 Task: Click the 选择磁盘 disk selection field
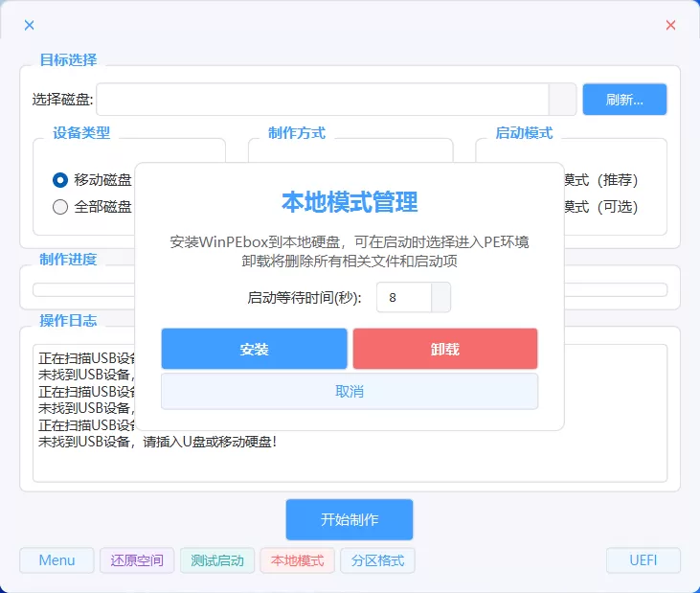323,99
